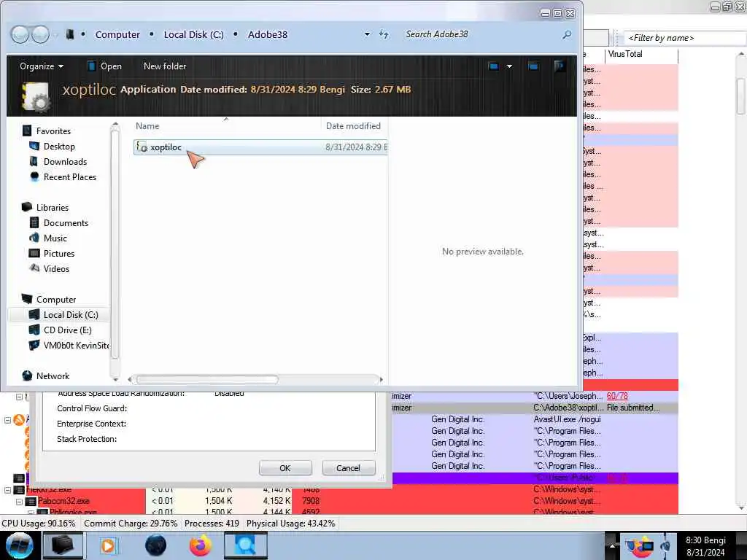Screen dimensions: 747x560
Task: Click Open in the Explorer toolbar
Action: [x=105, y=66]
